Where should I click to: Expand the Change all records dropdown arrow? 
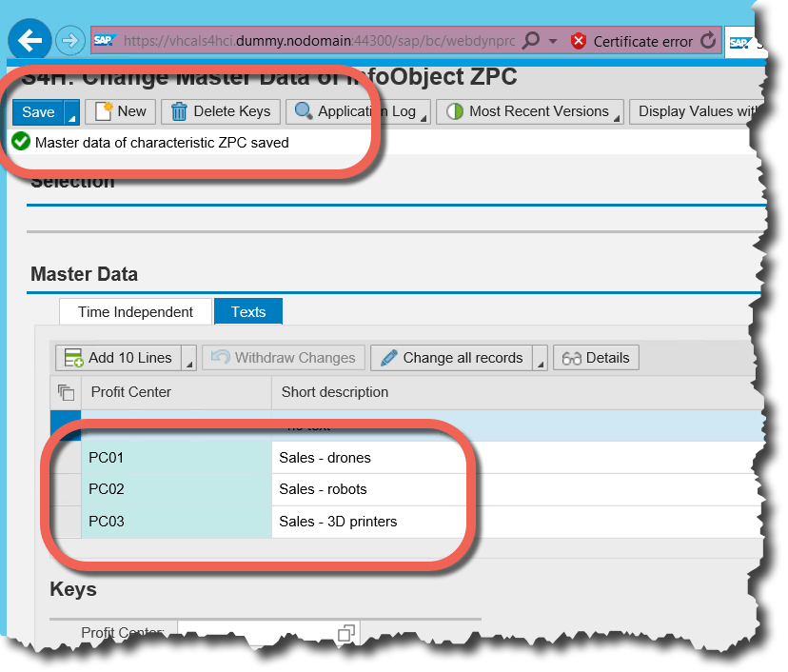(x=540, y=359)
